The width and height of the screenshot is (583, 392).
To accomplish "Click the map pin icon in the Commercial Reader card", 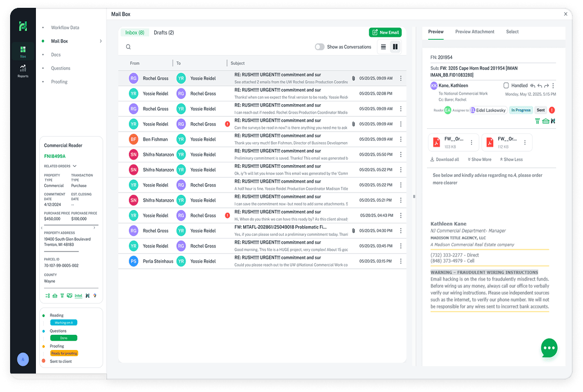I will tap(95, 296).
